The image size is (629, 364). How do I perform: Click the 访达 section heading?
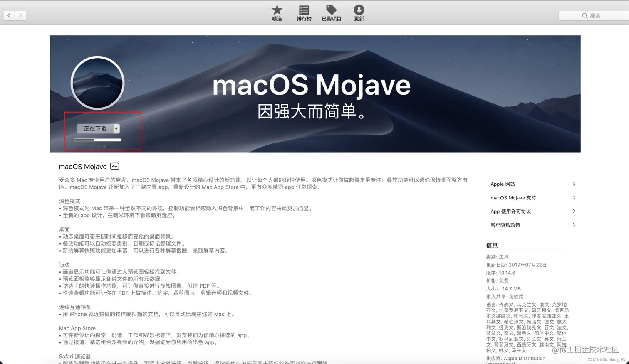64,265
